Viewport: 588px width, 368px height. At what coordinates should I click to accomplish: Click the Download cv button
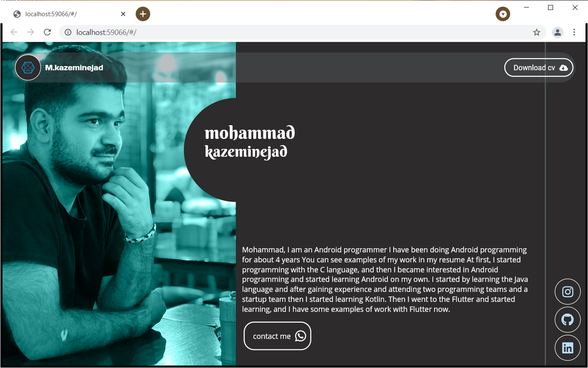(539, 67)
